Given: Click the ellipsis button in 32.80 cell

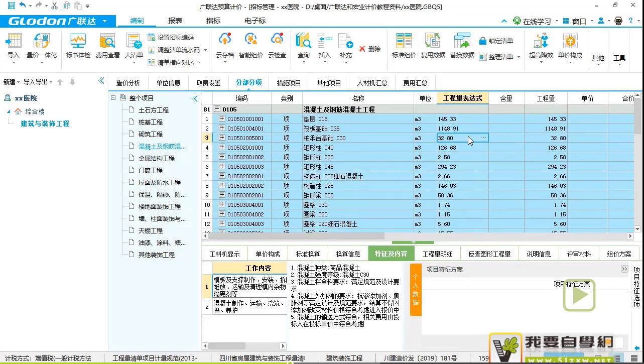Looking at the screenshot, I should [x=483, y=138].
